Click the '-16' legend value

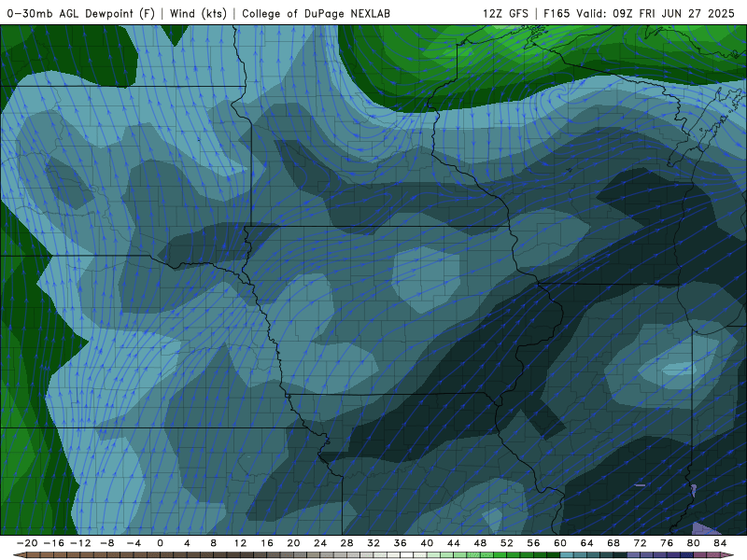53,543
